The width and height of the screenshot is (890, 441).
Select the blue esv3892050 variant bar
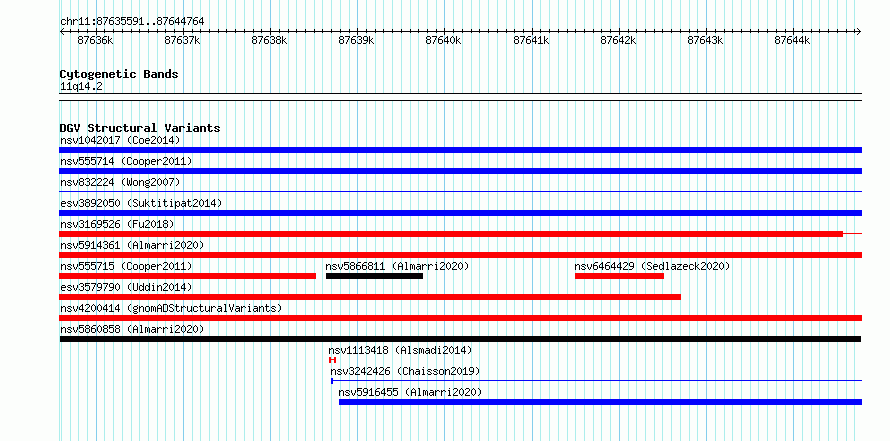(460, 213)
